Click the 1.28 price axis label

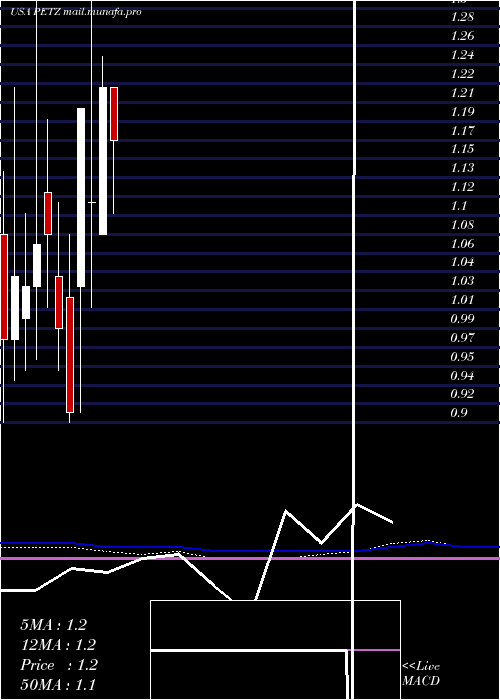(x=462, y=17)
